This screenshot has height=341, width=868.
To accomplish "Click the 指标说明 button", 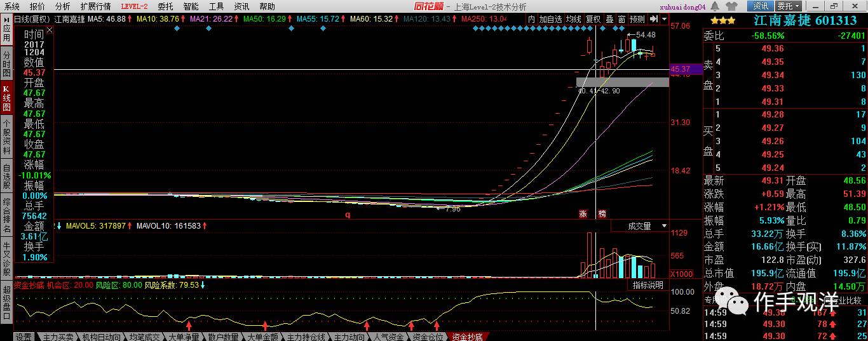I will tap(648, 286).
